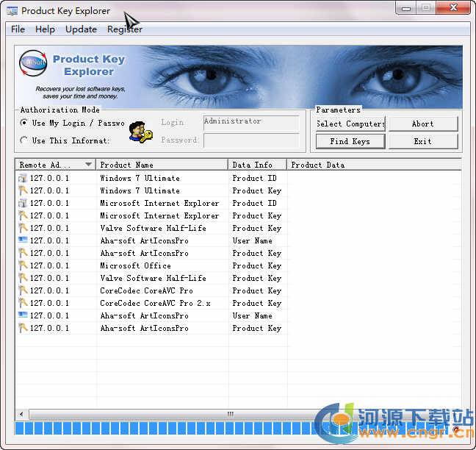Image resolution: width=476 pixels, height=450 pixels.
Task: Click the Product Name column header
Action: (x=162, y=165)
